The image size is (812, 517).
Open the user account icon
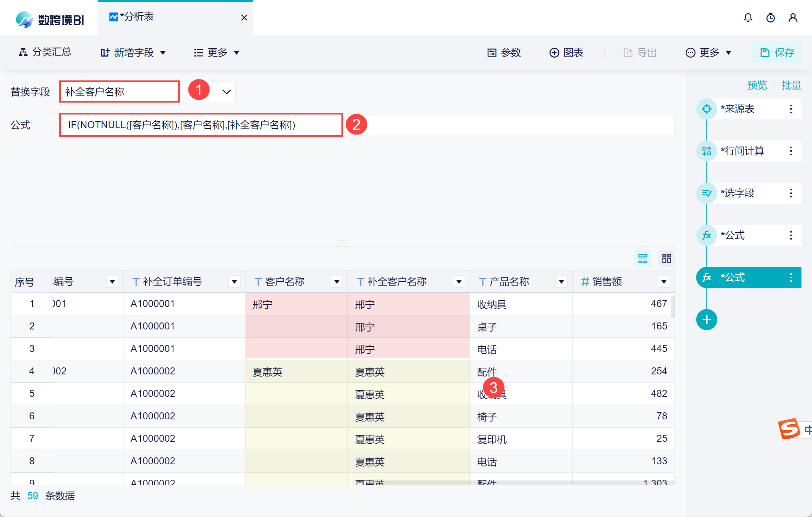793,18
